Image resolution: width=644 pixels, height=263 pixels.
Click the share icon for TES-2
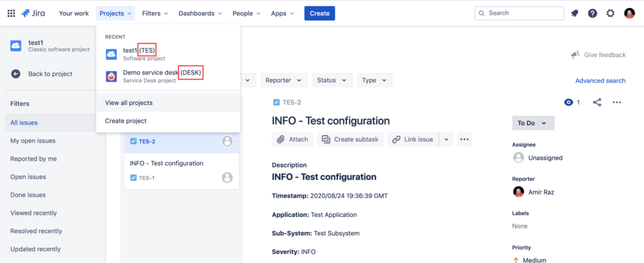click(597, 103)
